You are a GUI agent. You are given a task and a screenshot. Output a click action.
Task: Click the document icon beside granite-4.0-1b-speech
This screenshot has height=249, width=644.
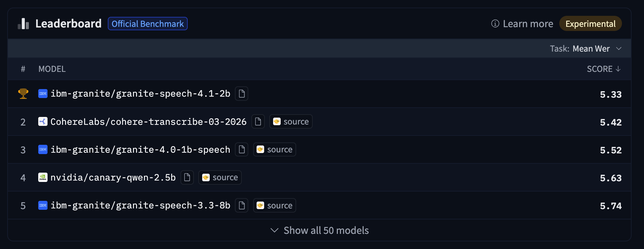pos(241,149)
